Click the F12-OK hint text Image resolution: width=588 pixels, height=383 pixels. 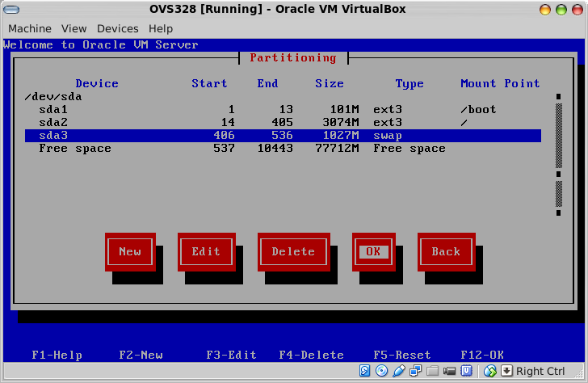pyautogui.click(x=482, y=355)
